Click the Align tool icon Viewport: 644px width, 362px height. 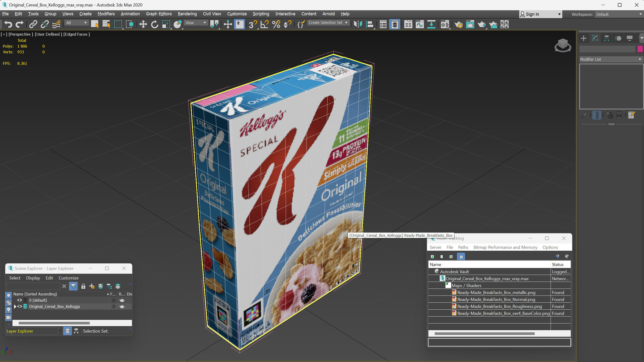[x=370, y=24]
